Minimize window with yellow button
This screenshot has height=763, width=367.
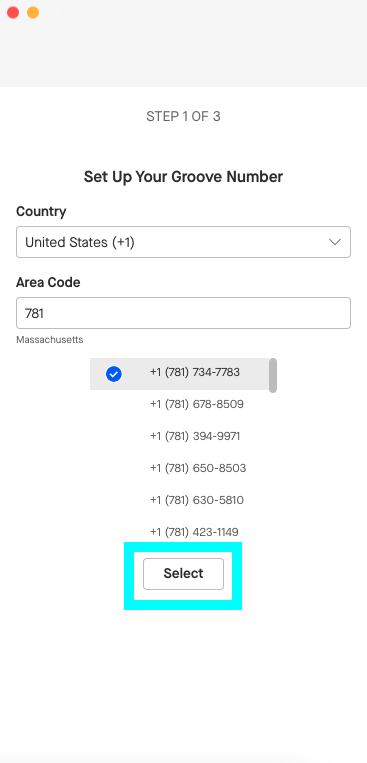pos(33,13)
